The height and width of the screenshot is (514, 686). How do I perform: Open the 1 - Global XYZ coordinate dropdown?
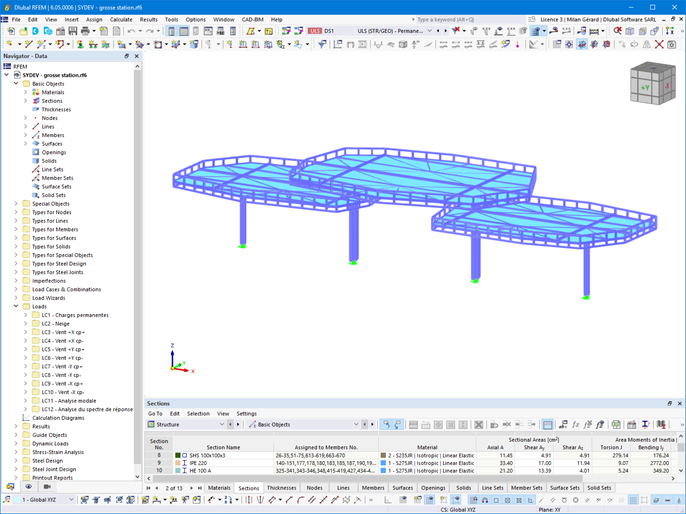point(71,500)
